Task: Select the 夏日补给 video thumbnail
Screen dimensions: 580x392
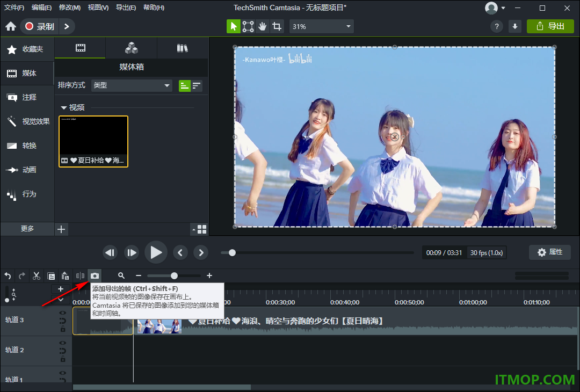Action: [93, 141]
